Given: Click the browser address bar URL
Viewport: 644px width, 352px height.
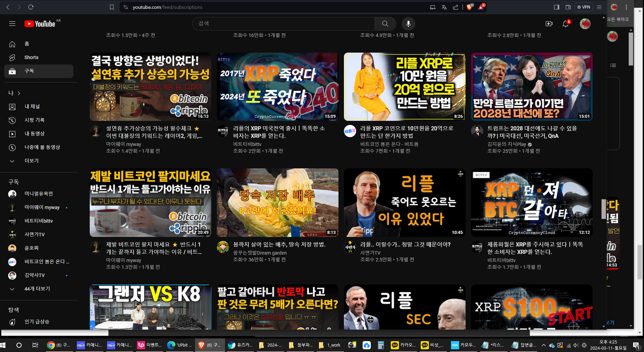Looking at the screenshot, I should (x=168, y=7).
